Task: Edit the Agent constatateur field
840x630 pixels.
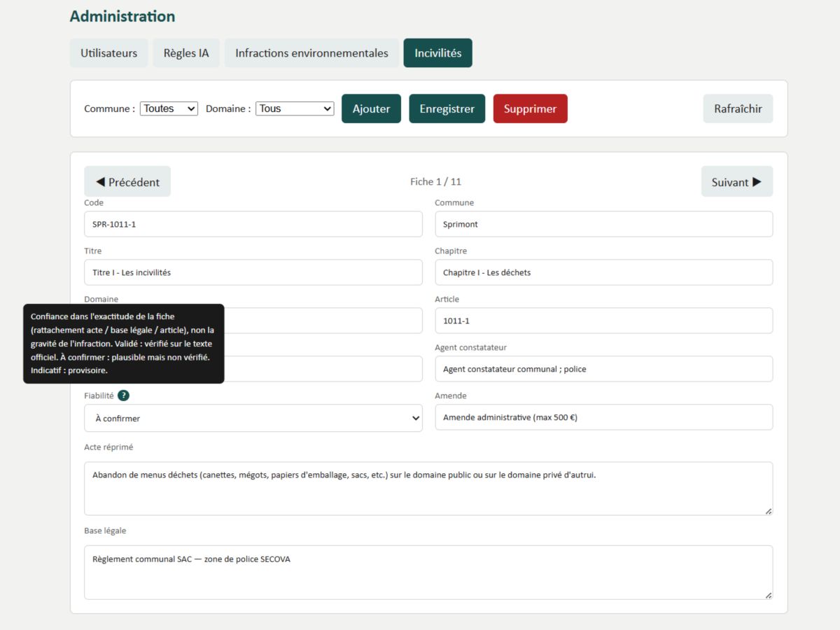Action: click(x=604, y=369)
